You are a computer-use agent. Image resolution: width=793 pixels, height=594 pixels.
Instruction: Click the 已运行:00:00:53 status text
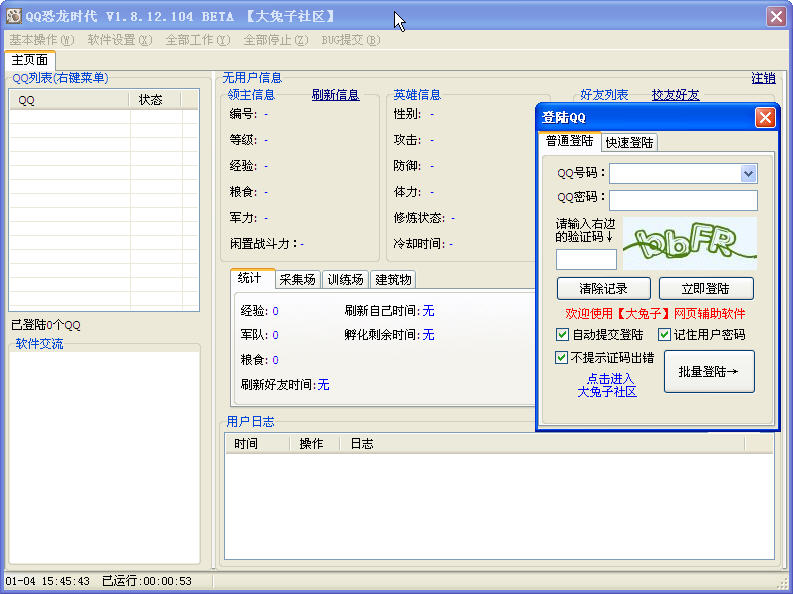tap(147, 581)
